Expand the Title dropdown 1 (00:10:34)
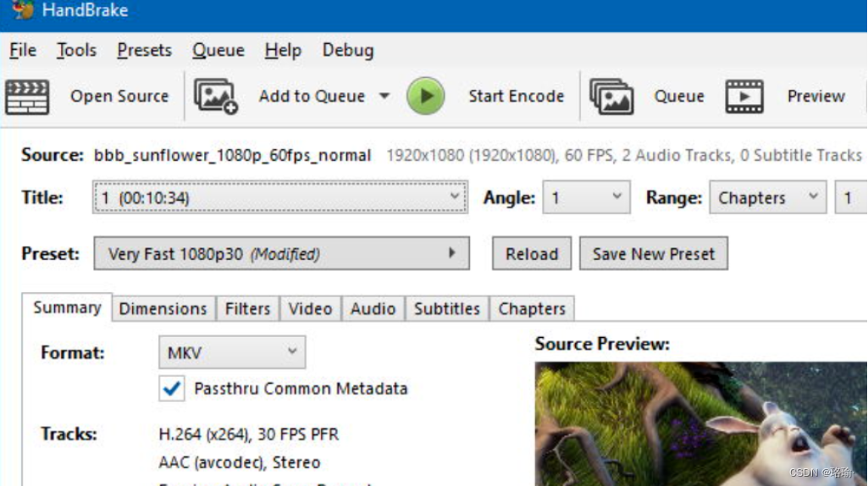 coord(280,197)
